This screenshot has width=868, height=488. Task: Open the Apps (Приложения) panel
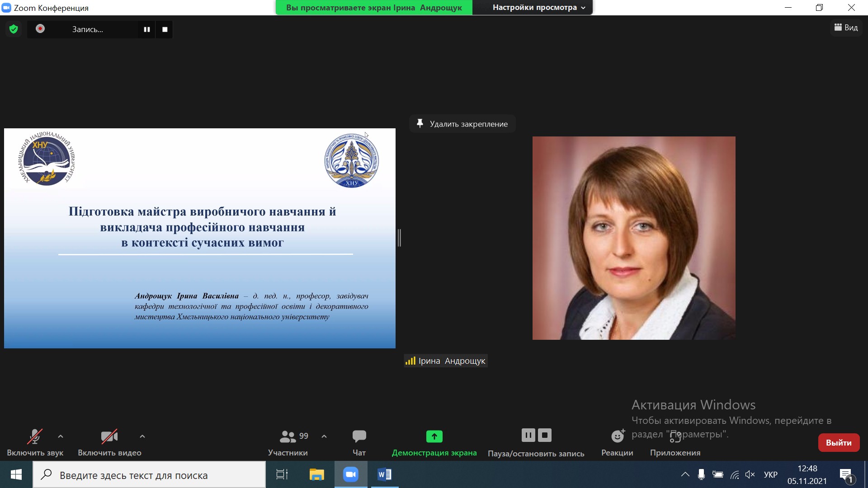click(x=675, y=442)
